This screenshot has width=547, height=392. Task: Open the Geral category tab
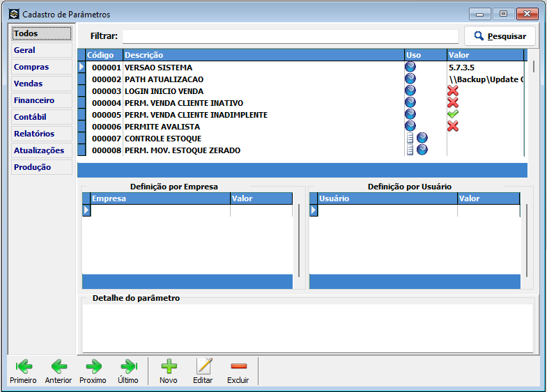(41, 50)
